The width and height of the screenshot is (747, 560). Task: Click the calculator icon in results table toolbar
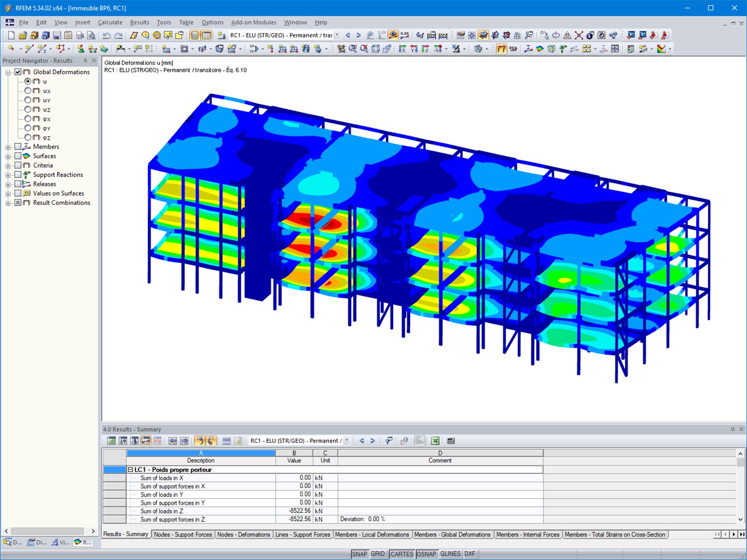tap(451, 441)
